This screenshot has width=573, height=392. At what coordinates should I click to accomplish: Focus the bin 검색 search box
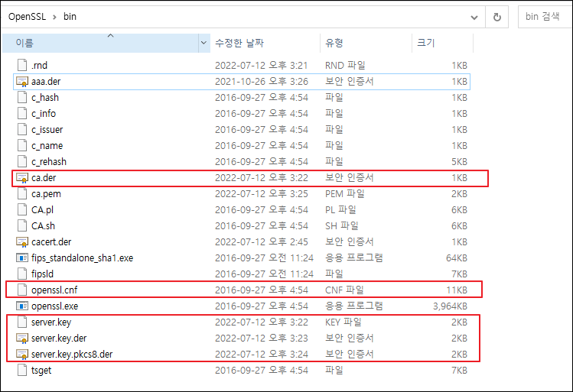pyautogui.click(x=545, y=17)
